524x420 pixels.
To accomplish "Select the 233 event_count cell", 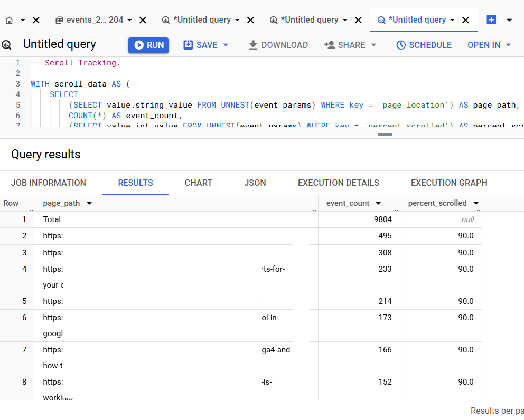I will pos(359,277).
